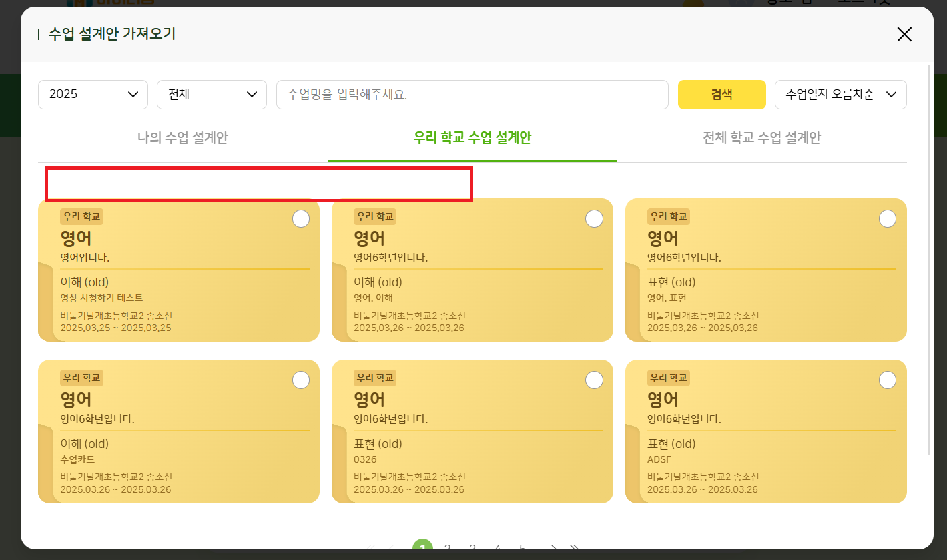Close the 수업 설계안 가져오기 dialog
Screen dimensions: 947x560
pos(904,35)
